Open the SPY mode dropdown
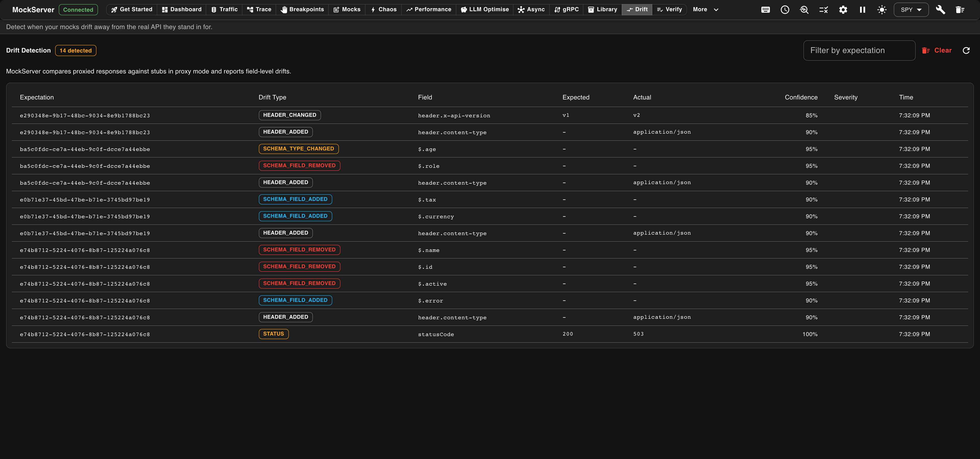 click(x=911, y=10)
